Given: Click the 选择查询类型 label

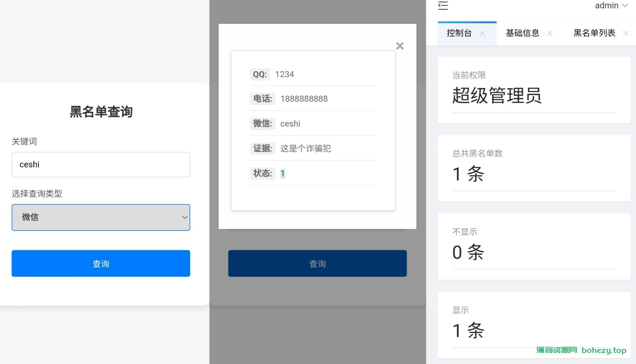Looking at the screenshot, I should coord(37,194).
